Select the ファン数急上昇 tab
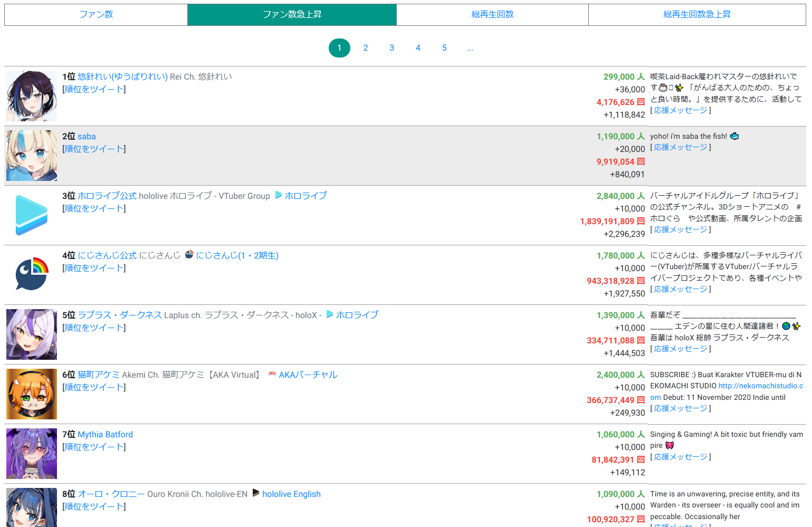Viewport: 812px width, 527px height. pos(292,15)
